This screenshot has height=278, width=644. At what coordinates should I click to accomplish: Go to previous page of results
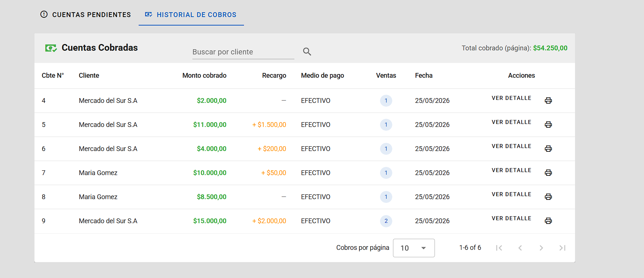(x=520, y=248)
